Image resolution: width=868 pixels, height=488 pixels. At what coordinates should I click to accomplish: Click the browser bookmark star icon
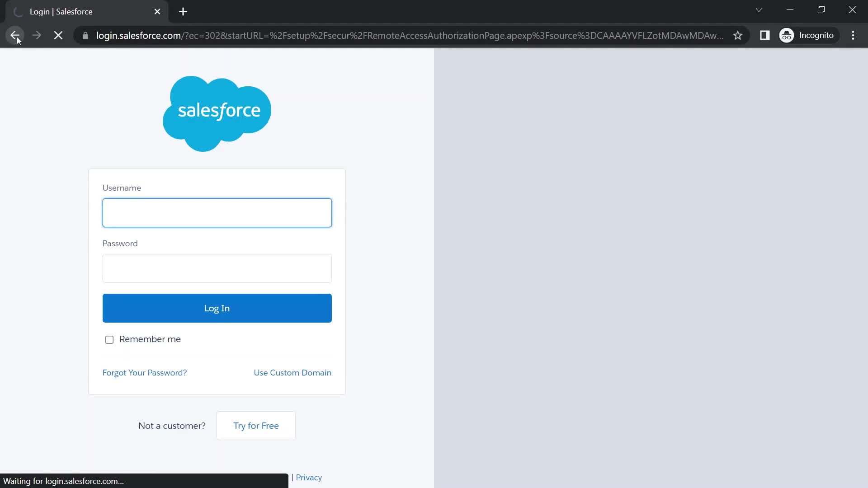coord(738,35)
